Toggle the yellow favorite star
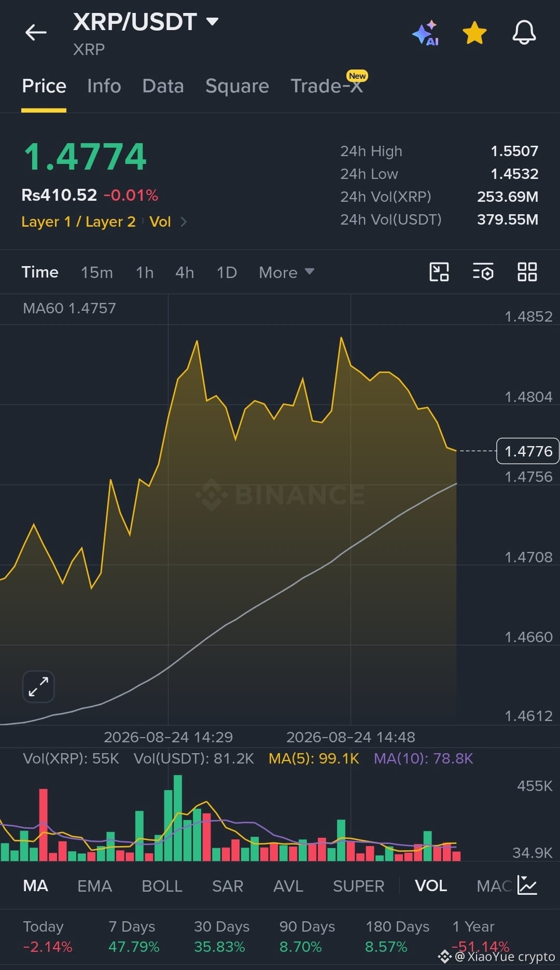 [474, 33]
